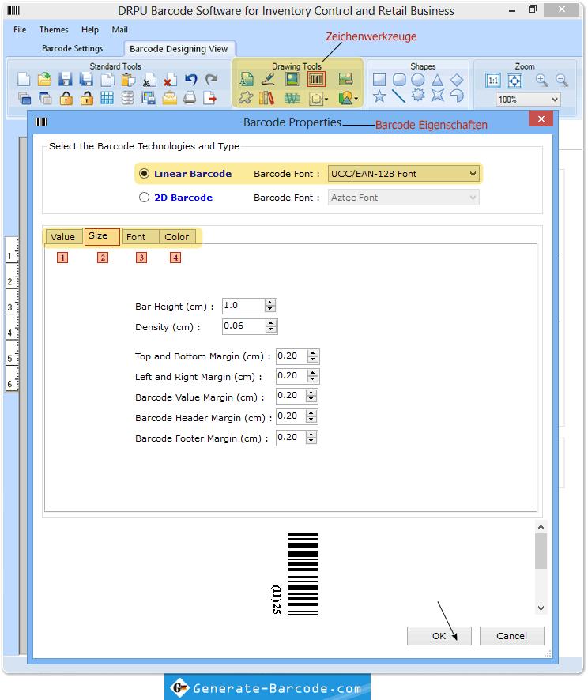Click the Delete red-X icon
The image size is (588, 700).
coord(170,80)
